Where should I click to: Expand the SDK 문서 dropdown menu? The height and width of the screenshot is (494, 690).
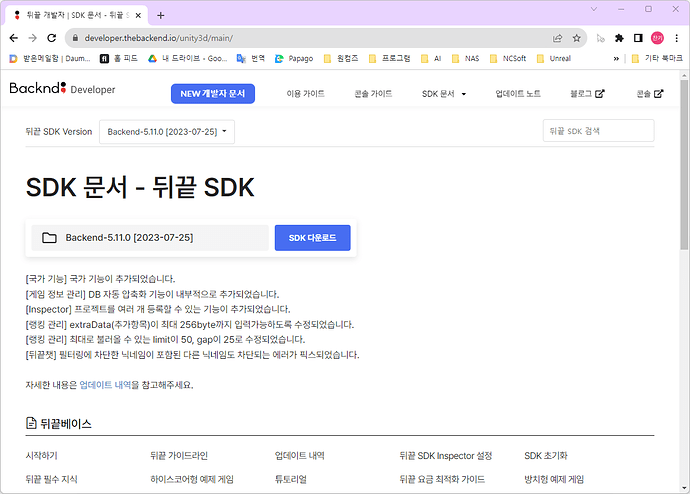444,94
